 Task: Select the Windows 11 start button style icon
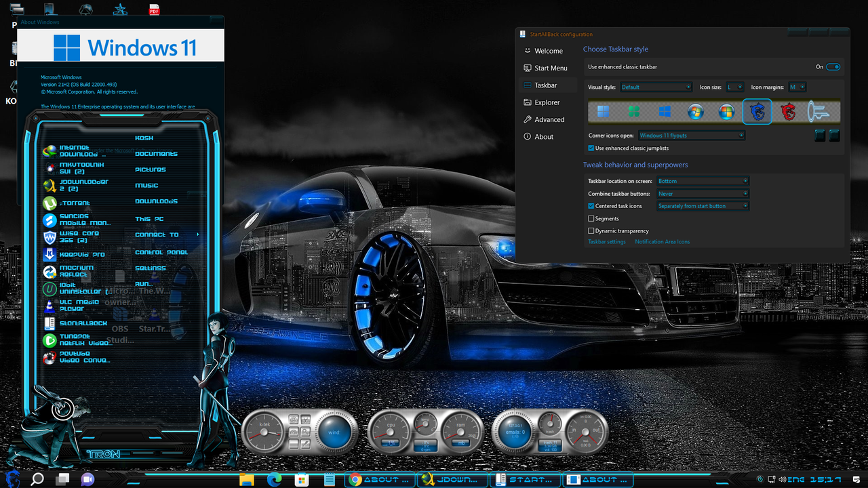click(603, 111)
